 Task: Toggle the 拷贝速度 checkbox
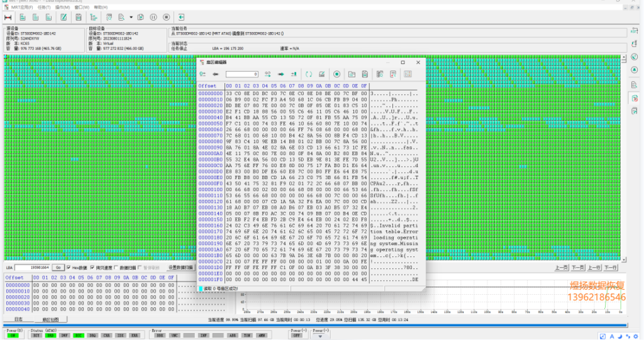point(92,268)
